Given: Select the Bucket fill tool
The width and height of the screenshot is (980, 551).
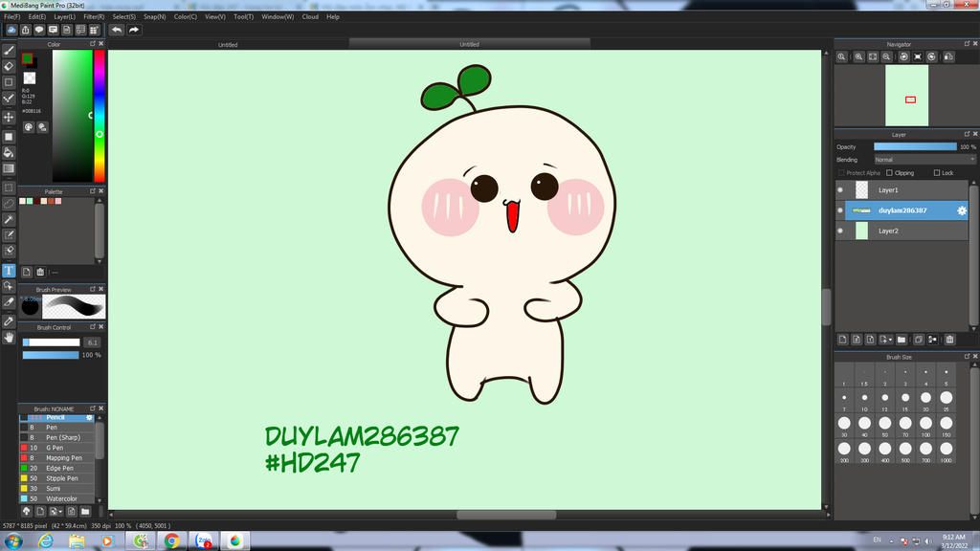Looking at the screenshot, I should [9, 152].
